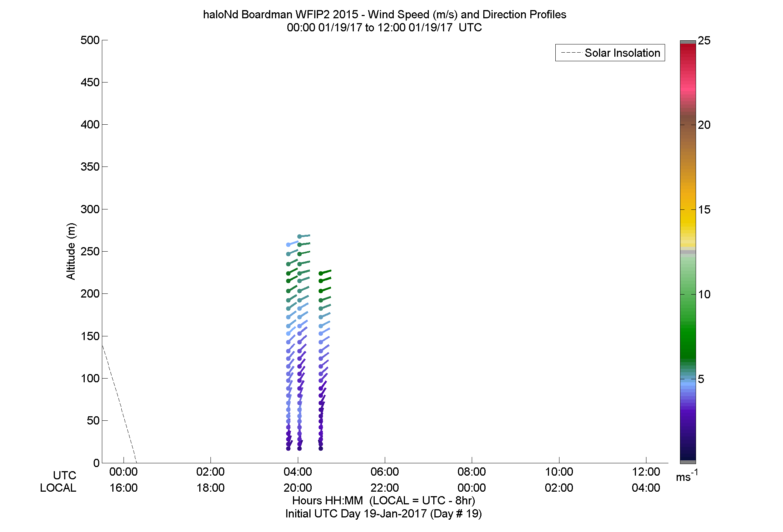The image size is (783, 532).
Task: Click the 300 altitude tick label
Action: [90, 209]
